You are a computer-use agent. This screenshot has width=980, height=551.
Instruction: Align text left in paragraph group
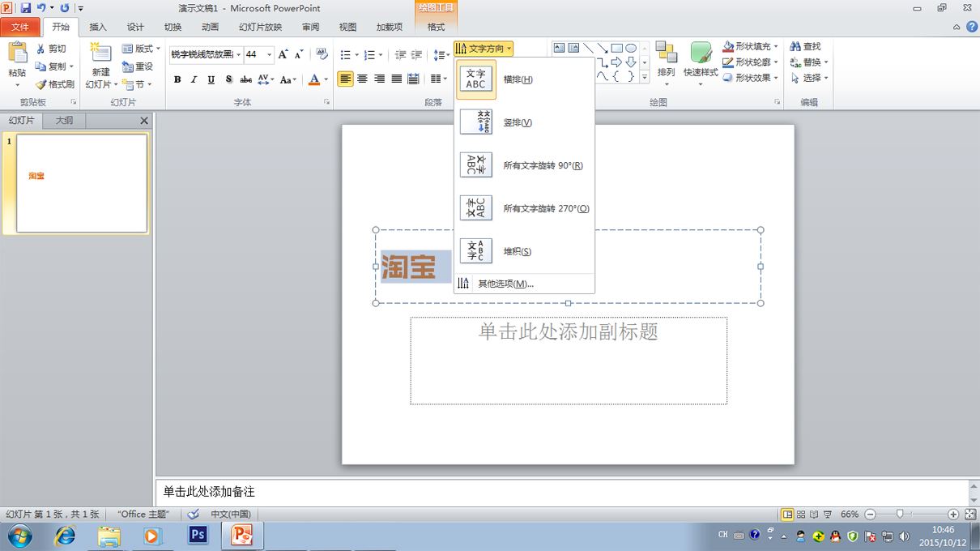pos(346,79)
